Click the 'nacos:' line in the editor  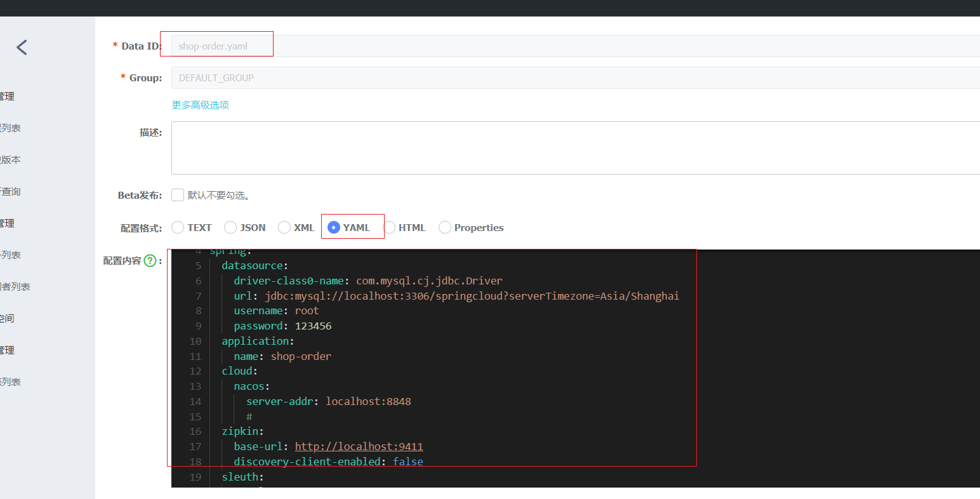click(251, 386)
